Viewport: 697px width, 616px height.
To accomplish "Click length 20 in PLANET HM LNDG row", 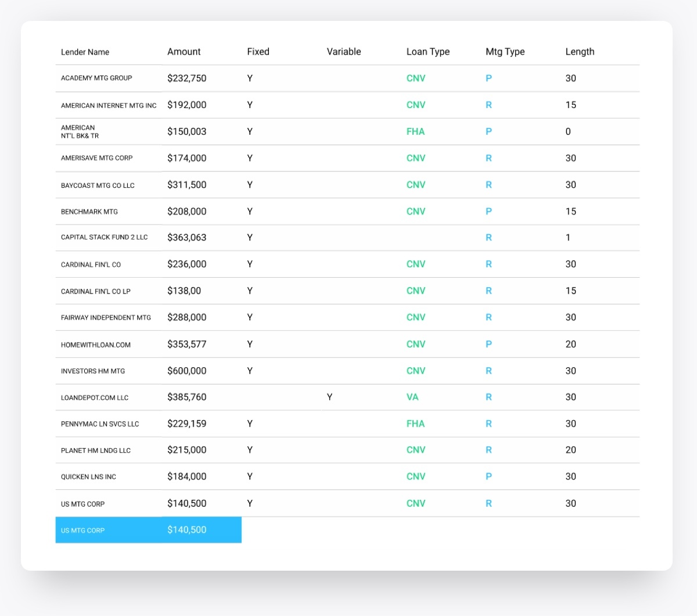I will (x=571, y=450).
